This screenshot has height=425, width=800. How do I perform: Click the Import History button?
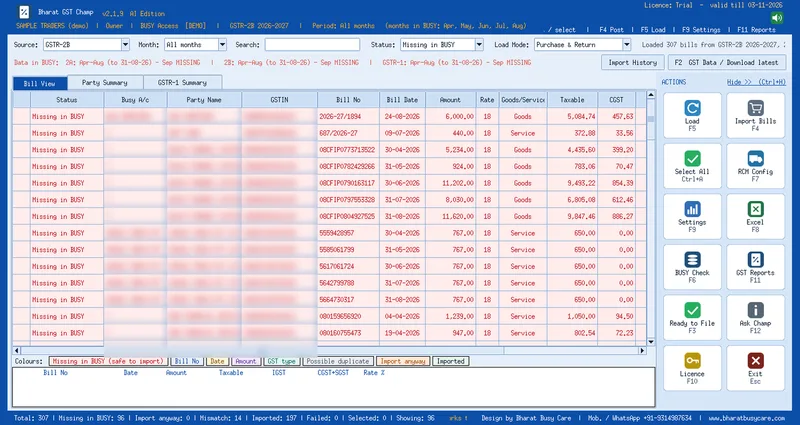point(633,62)
